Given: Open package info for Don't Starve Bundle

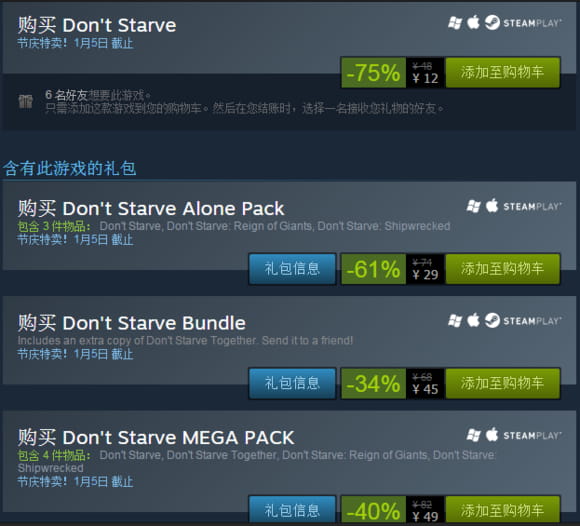Looking at the screenshot, I should coord(292,383).
